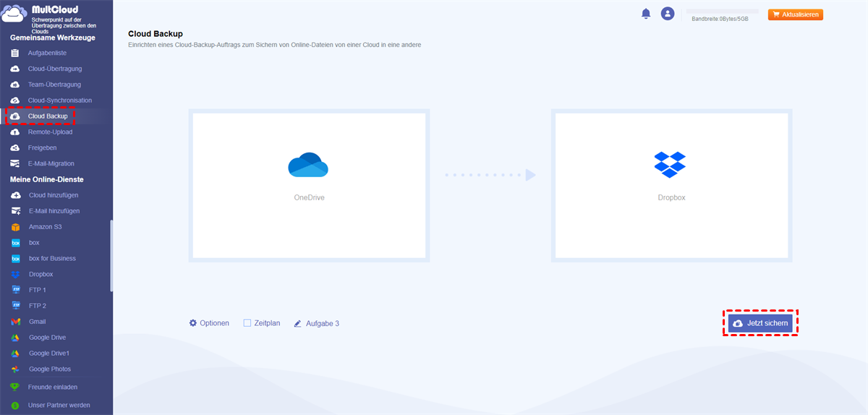Viewport: 868px width, 415px height.
Task: Click the FTP 1 icon
Action: [15, 290]
